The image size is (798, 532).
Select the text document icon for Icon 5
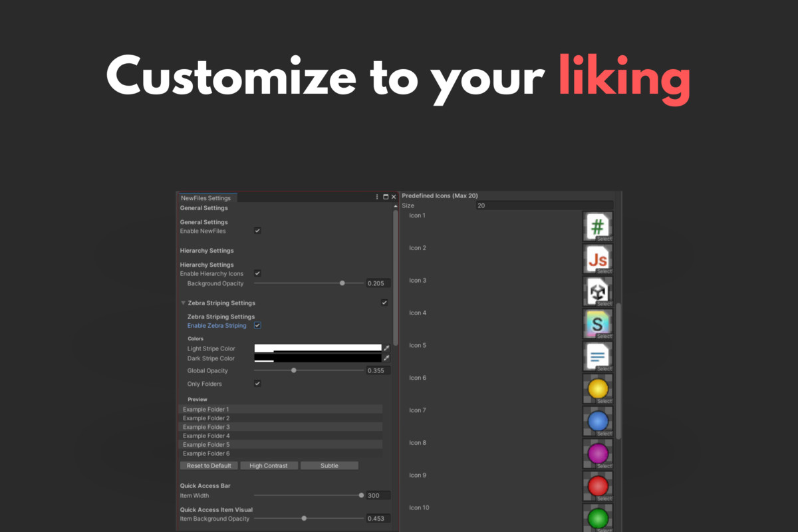click(598, 356)
